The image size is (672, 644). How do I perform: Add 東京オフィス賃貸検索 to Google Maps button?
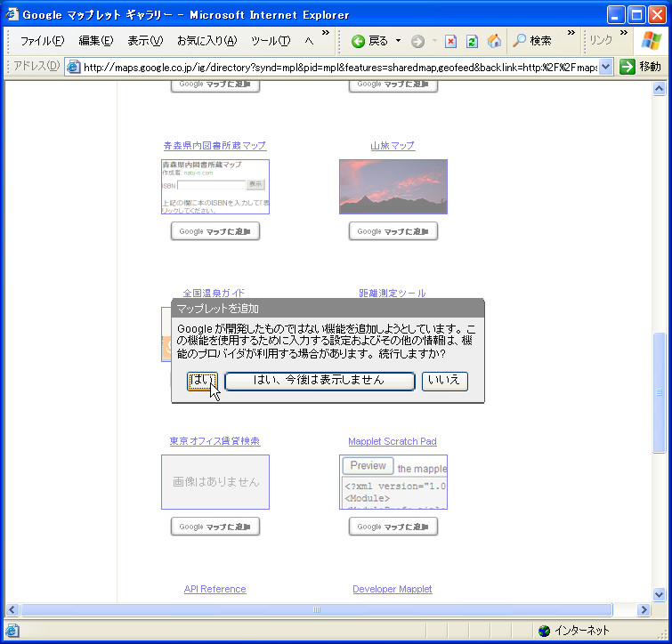point(215,527)
